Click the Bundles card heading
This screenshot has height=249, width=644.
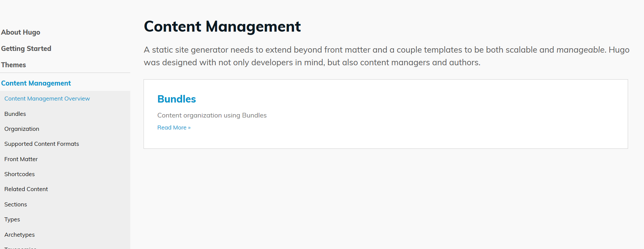click(176, 99)
